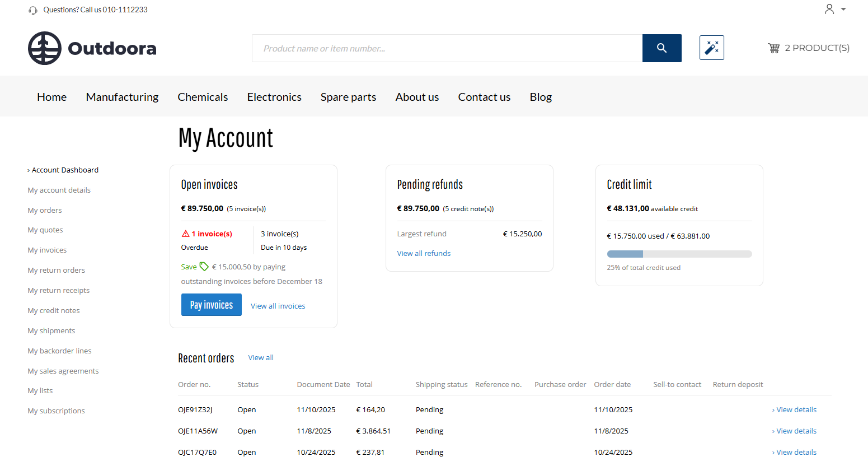Click the credit limit usage progress bar
The image size is (868, 466).
point(679,254)
